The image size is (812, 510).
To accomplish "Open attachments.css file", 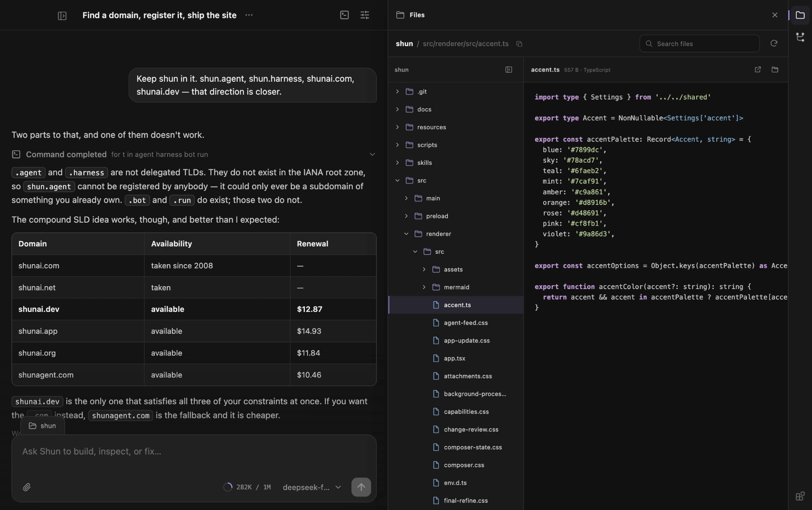I will [456, 376].
